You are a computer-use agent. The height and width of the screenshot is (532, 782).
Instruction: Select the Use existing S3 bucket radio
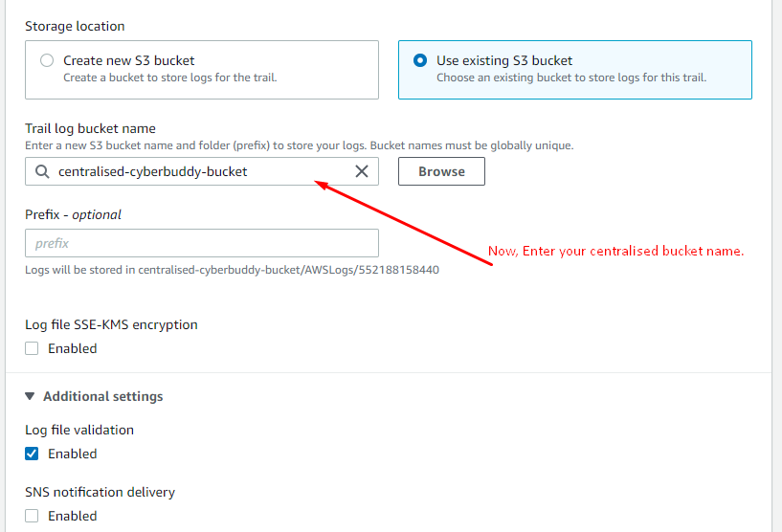pyautogui.click(x=420, y=60)
